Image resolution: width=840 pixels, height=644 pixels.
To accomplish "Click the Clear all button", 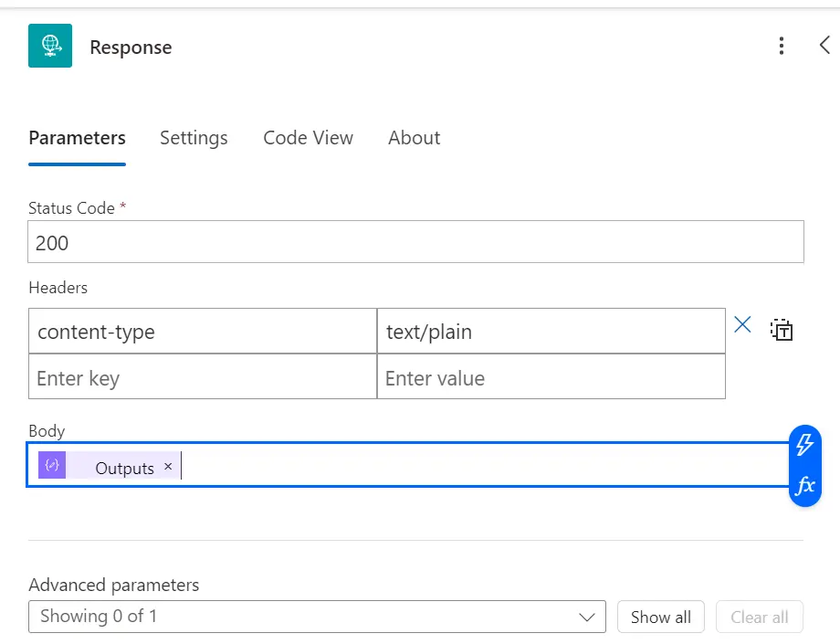I will coord(760,617).
